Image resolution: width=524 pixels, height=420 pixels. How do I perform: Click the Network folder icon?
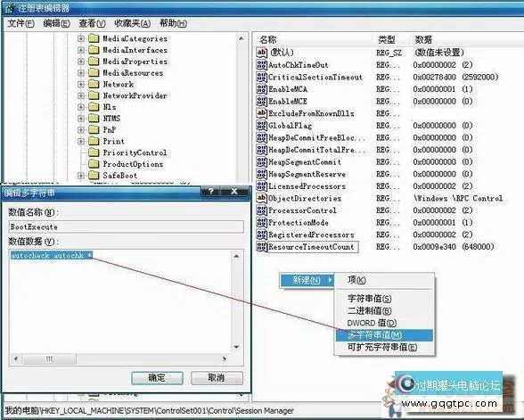point(94,84)
